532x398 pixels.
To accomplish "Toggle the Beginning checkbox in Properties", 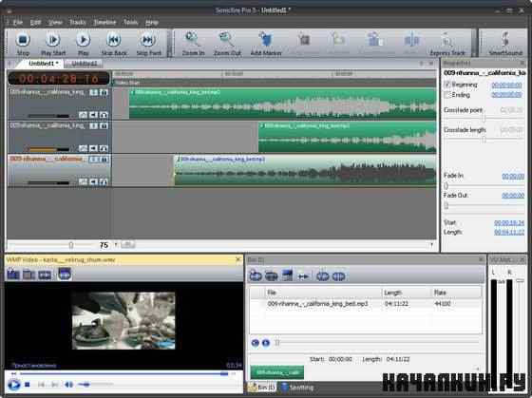I will coord(447,85).
